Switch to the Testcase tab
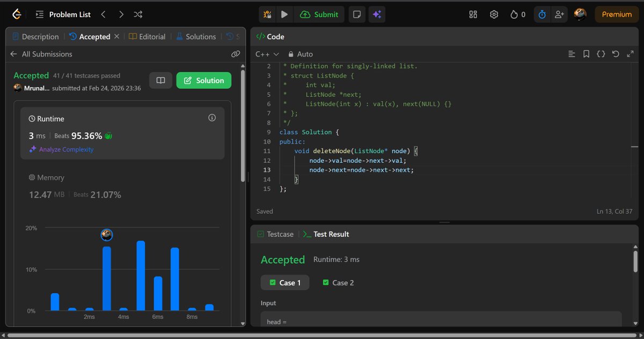 pyautogui.click(x=276, y=234)
